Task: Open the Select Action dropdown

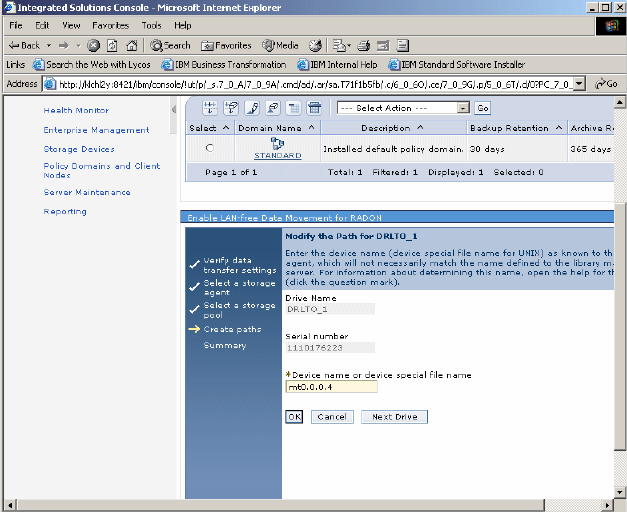Action: [x=403, y=108]
